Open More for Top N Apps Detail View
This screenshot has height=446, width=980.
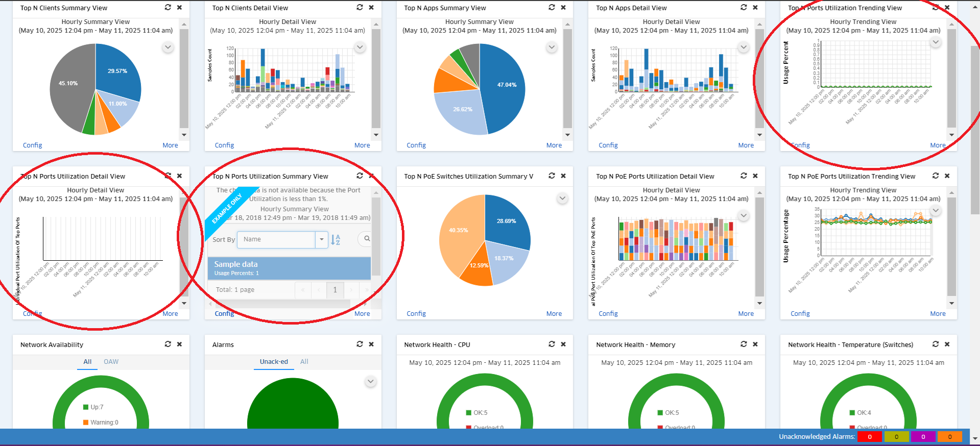(746, 145)
